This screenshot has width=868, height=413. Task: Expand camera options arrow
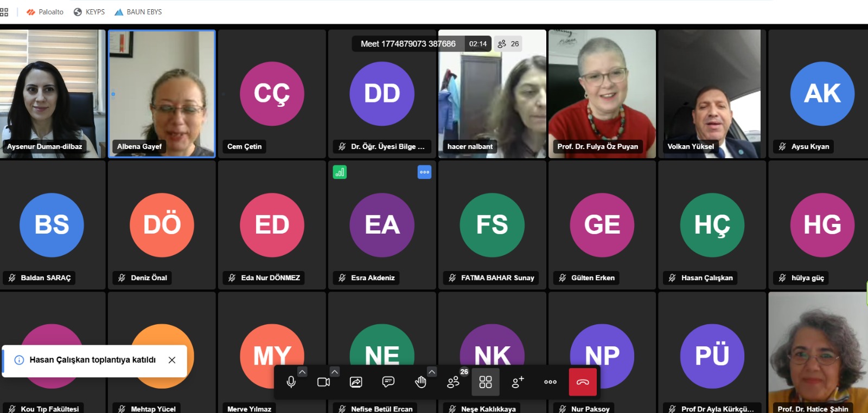(335, 372)
